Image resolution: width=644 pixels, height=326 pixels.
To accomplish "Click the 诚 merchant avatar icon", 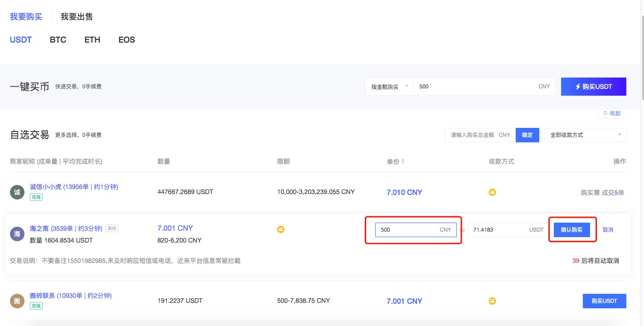I will (x=17, y=192).
